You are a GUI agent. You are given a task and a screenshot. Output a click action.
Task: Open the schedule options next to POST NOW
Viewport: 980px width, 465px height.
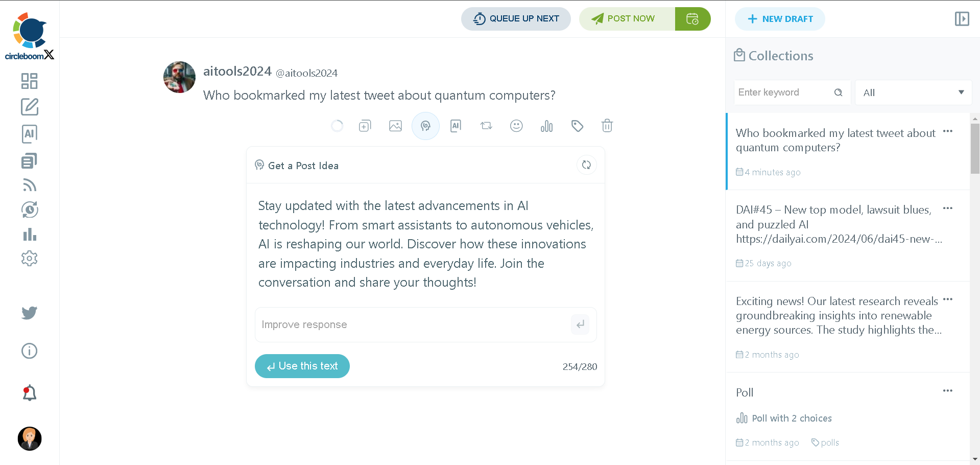click(x=692, y=18)
